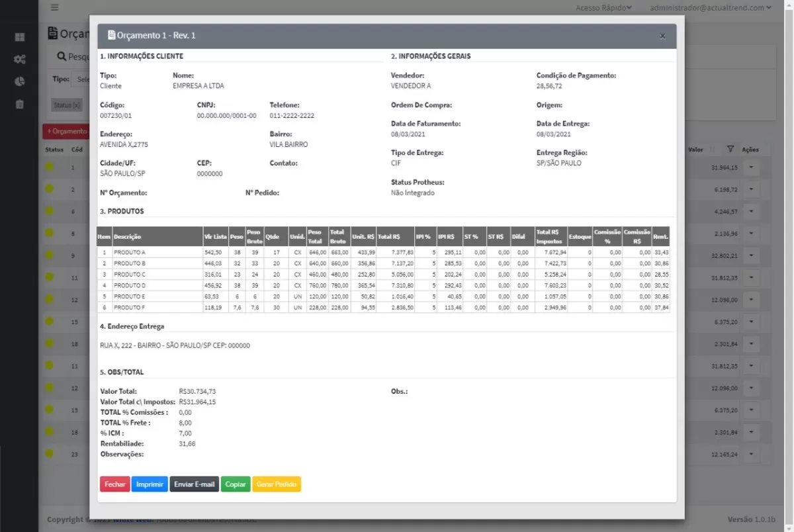Click the sort icon next to Valor header
This screenshot has width=794, height=532.
point(712,150)
